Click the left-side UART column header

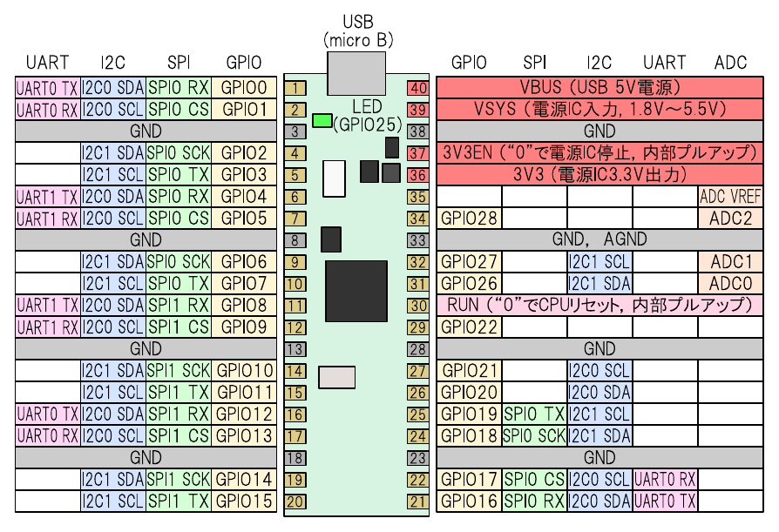tap(48, 63)
